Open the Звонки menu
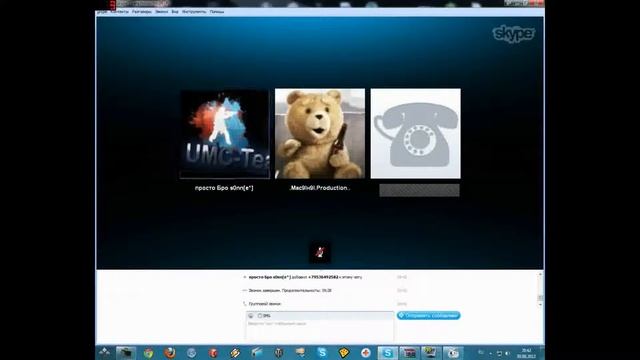The width and height of the screenshot is (640, 360). click(161, 12)
